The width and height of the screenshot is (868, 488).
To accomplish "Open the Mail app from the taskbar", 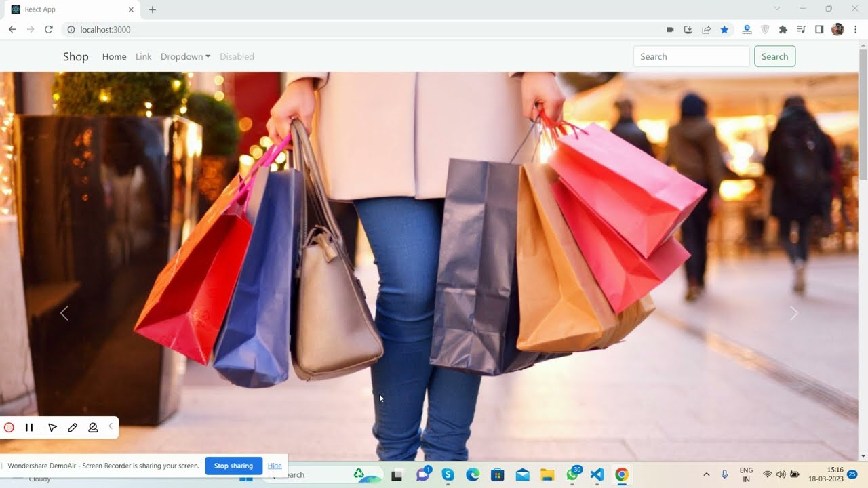I will tap(522, 475).
